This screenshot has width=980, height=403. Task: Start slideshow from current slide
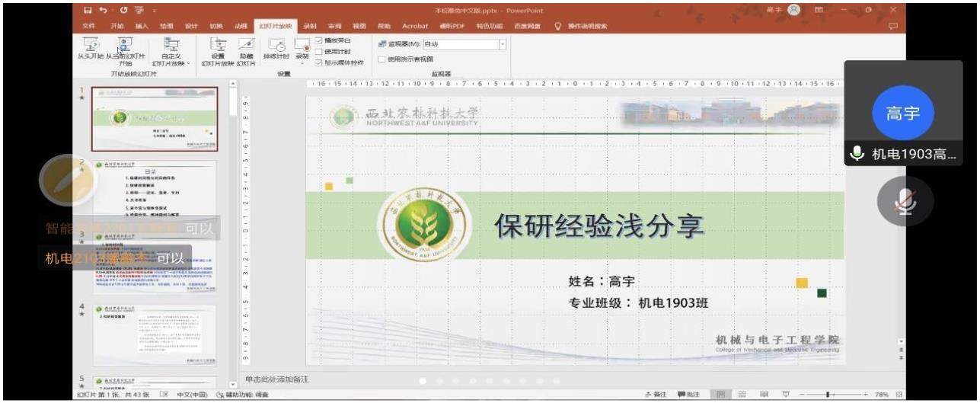[x=125, y=49]
